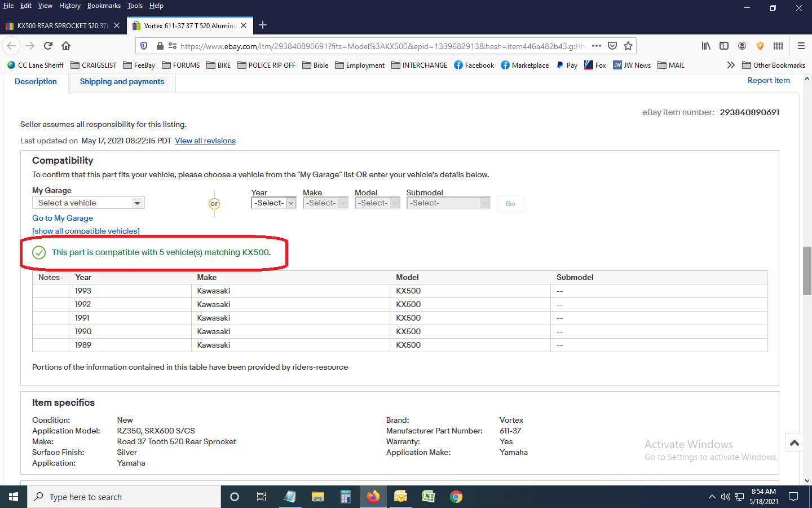Show more bookmarks with the chevron
The width and height of the screenshot is (812, 508).
(731, 65)
